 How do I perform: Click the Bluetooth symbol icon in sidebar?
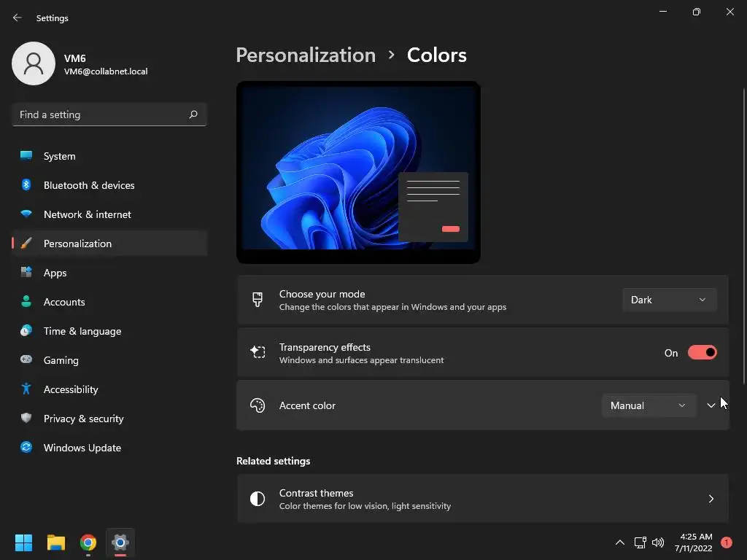click(x=26, y=184)
